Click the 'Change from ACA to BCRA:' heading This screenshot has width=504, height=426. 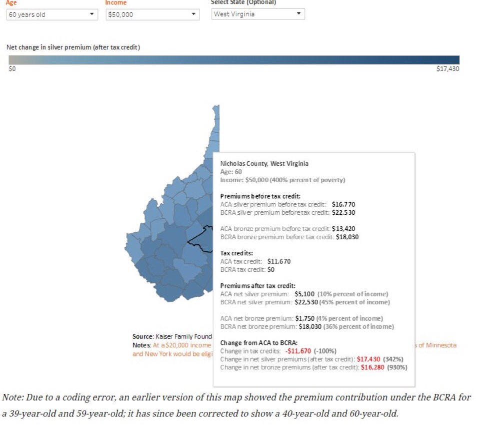[259, 343]
